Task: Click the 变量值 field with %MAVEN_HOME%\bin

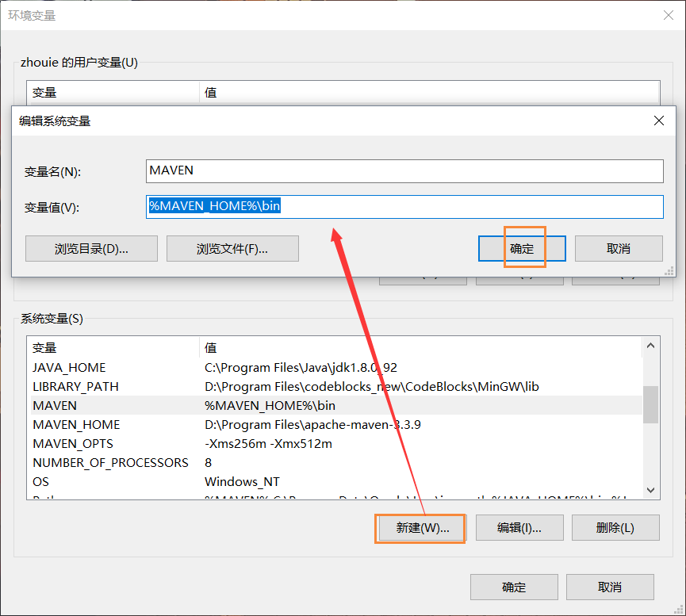Action: pos(404,206)
